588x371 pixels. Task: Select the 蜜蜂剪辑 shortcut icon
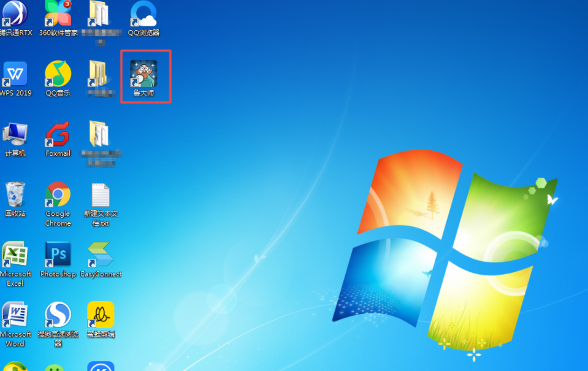click(x=101, y=320)
